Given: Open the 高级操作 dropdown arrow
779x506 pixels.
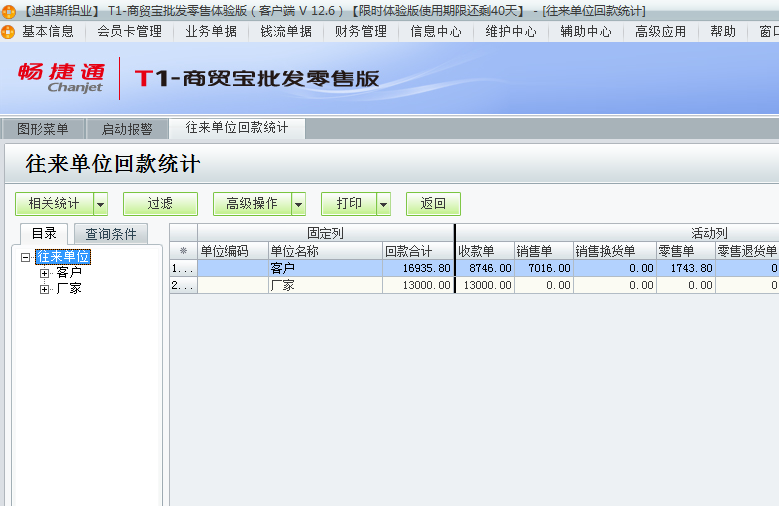Looking at the screenshot, I should click(299, 204).
